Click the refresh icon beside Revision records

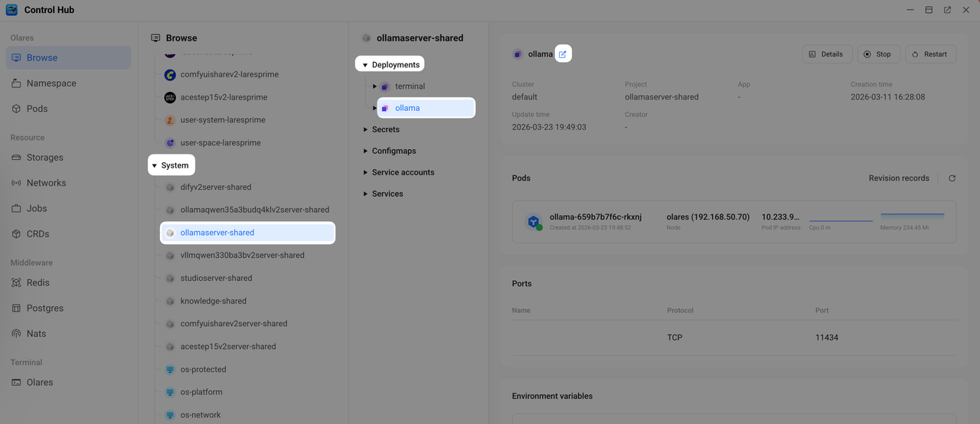tap(952, 178)
